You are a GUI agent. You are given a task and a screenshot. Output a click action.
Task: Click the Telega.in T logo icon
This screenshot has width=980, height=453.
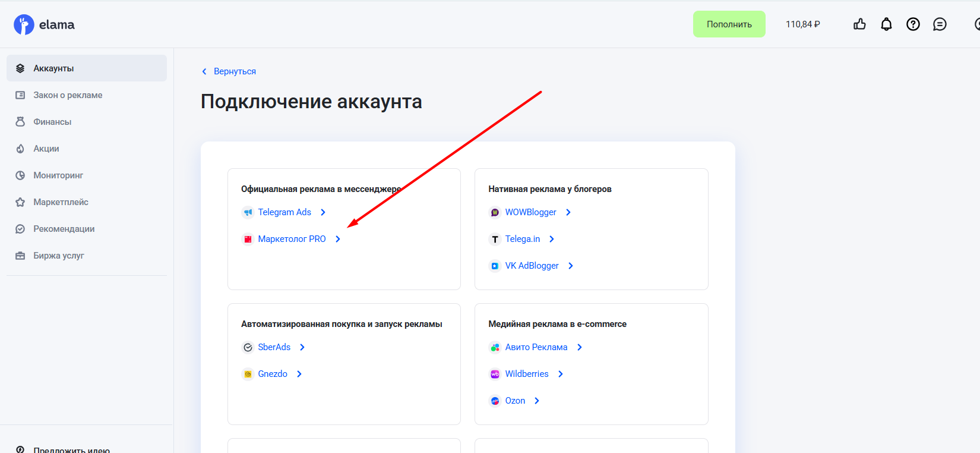(x=495, y=239)
